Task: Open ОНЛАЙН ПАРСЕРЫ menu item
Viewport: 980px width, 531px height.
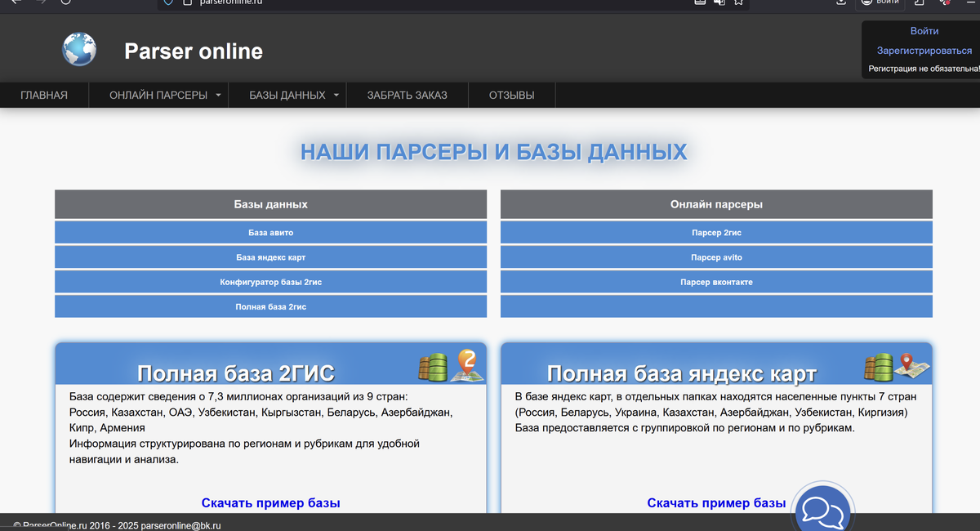Action: click(158, 95)
